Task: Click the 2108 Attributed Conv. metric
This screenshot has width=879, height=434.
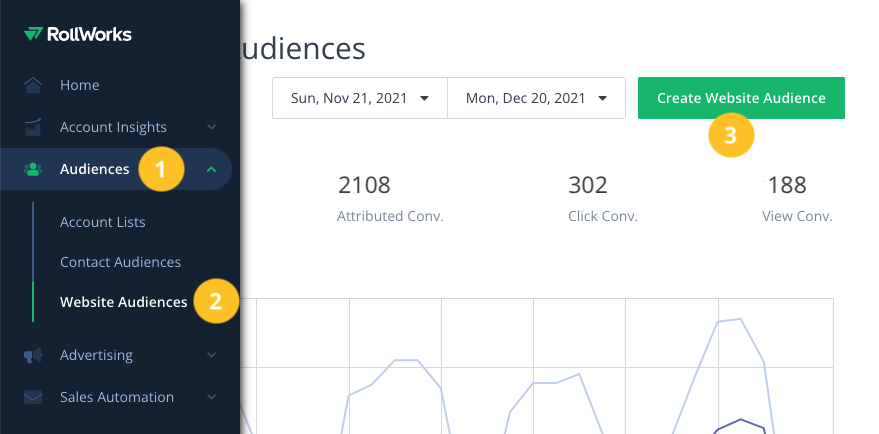Action: click(390, 198)
